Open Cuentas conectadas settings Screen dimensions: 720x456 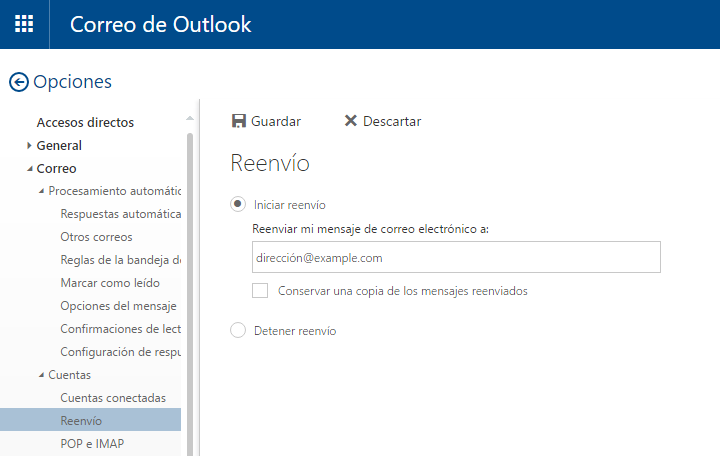113,398
